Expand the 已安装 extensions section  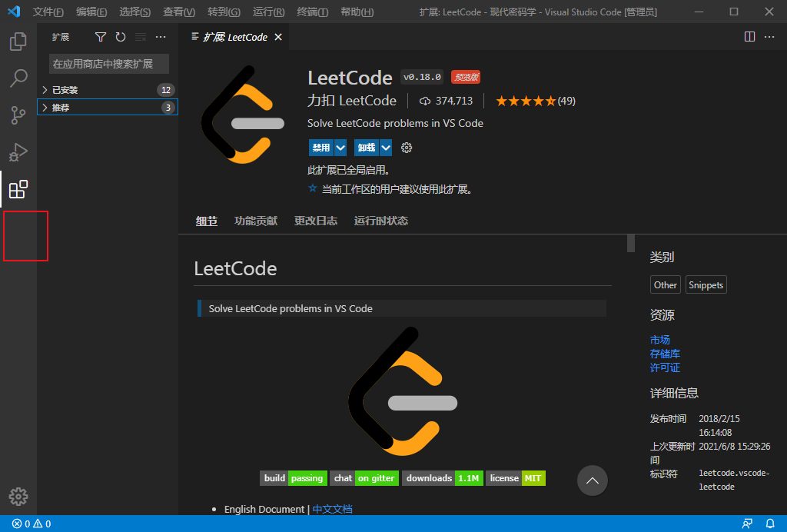[x=65, y=90]
